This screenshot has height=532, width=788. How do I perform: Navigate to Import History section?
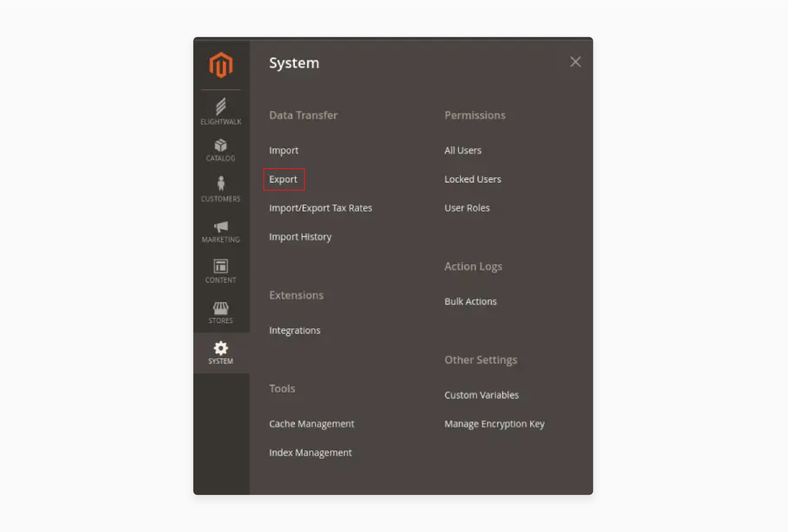click(x=300, y=236)
